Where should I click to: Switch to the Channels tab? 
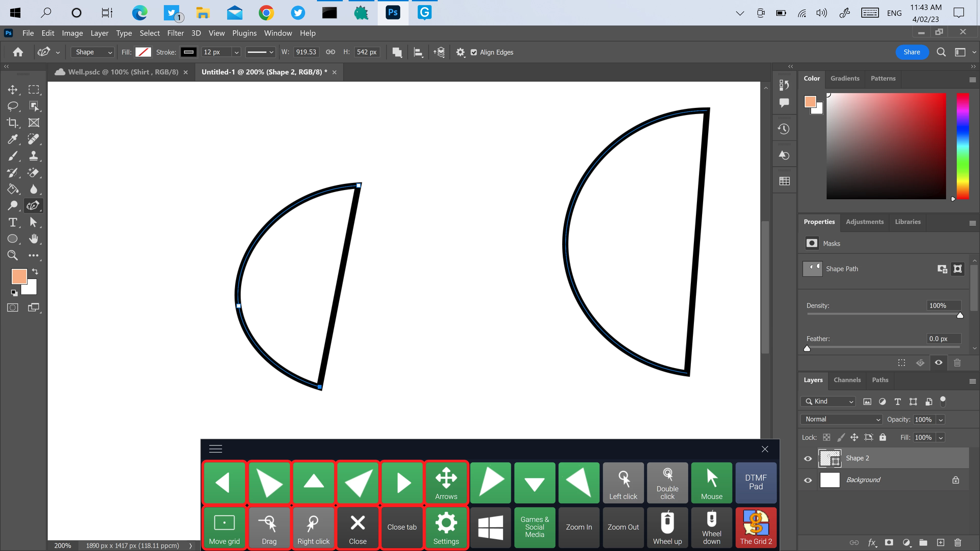pos(847,380)
